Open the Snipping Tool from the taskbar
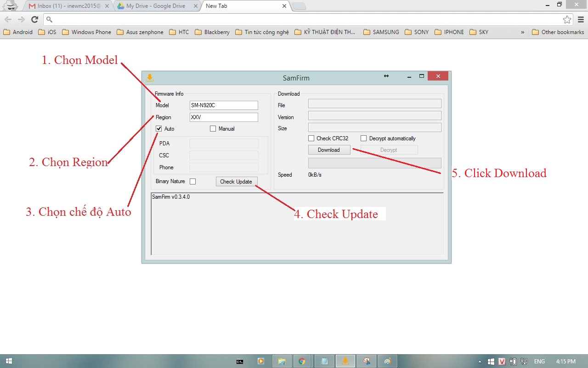The width and height of the screenshot is (588, 368). click(366, 361)
